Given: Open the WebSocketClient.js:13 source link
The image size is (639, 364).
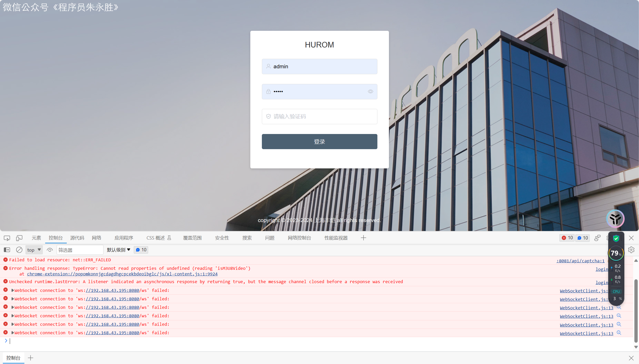Looking at the screenshot, I should [586, 308].
